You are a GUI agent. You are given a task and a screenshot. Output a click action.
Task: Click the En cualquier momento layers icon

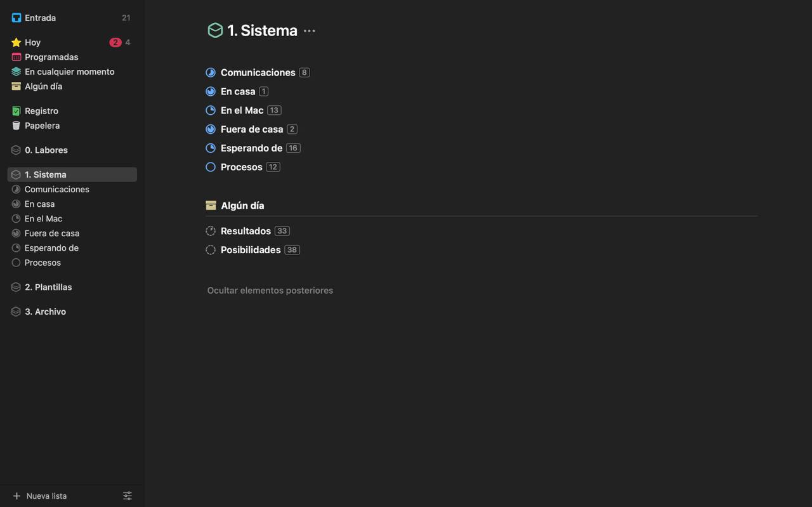(x=16, y=72)
